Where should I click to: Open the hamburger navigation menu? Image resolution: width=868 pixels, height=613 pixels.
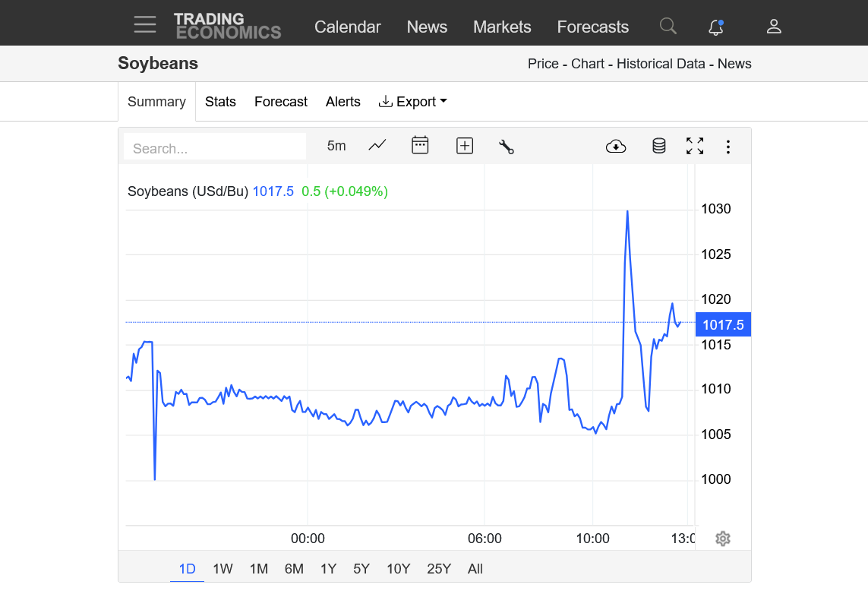tap(144, 25)
